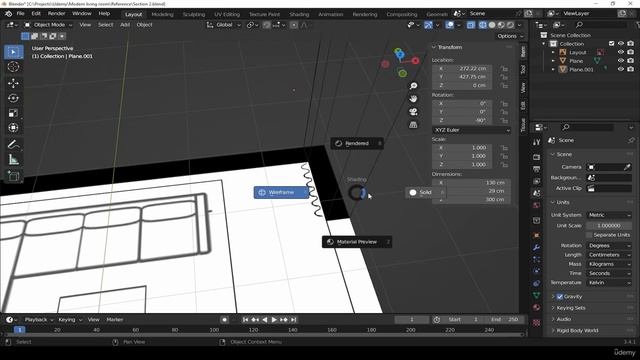Switch to the UV Editing workspace tab
The width and height of the screenshot is (640, 360).
[x=227, y=14]
